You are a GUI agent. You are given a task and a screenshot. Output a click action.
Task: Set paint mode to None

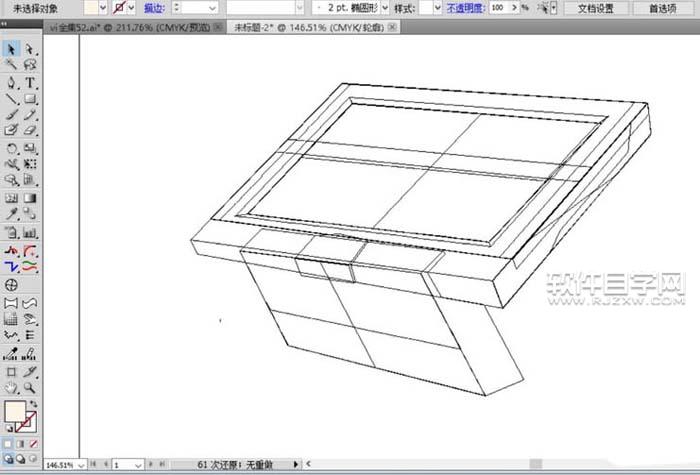[34, 444]
